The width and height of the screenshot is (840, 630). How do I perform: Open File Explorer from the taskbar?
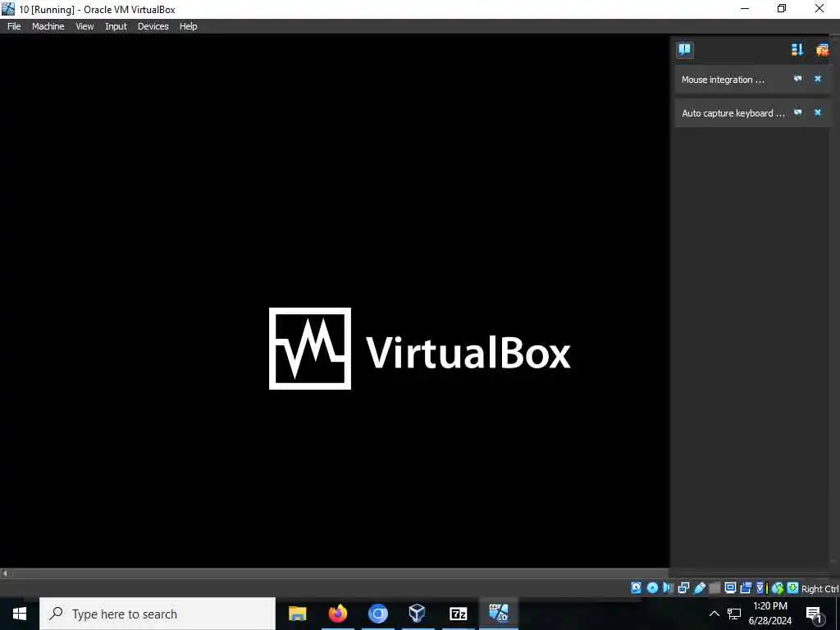coord(297,614)
